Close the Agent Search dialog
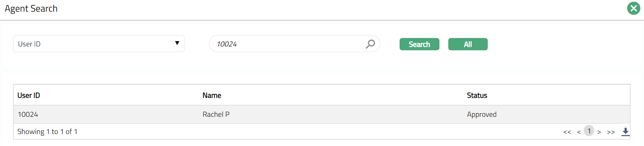 point(633,8)
